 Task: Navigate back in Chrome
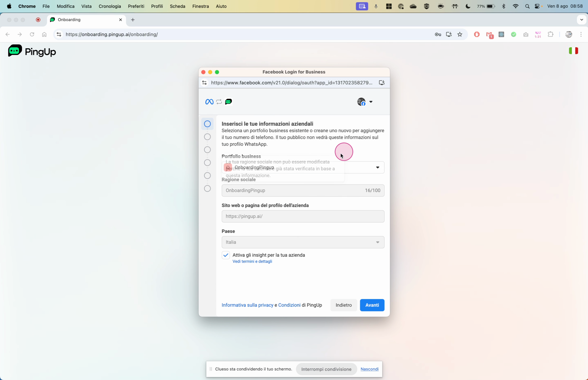click(7, 34)
